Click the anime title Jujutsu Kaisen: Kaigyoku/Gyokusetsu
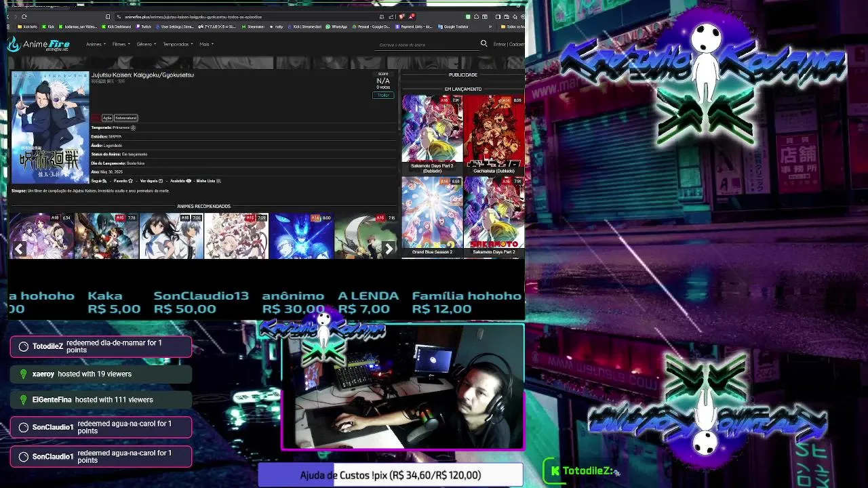Image resolution: width=868 pixels, height=488 pixels. (142, 75)
